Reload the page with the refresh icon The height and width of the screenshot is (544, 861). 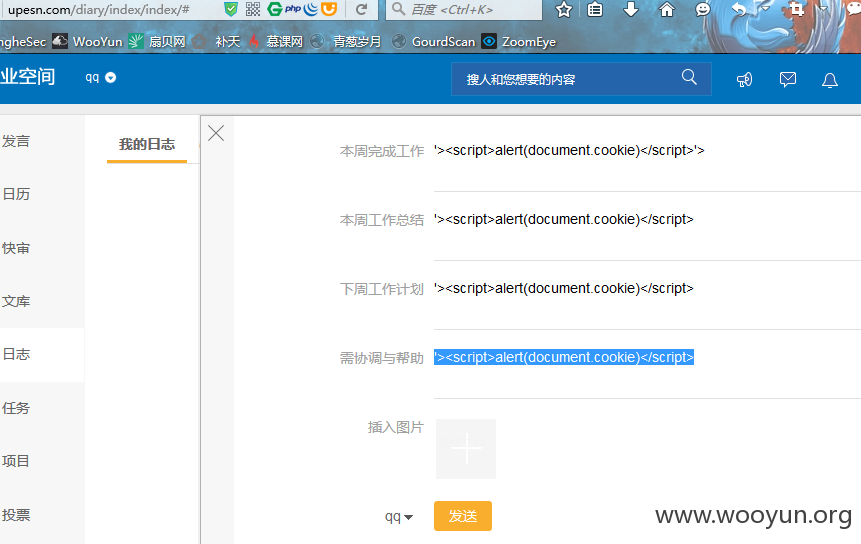361,9
